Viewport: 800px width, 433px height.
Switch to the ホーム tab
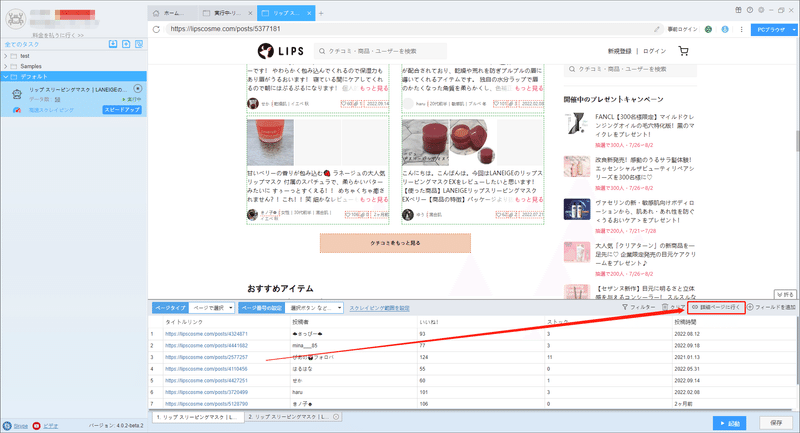172,13
